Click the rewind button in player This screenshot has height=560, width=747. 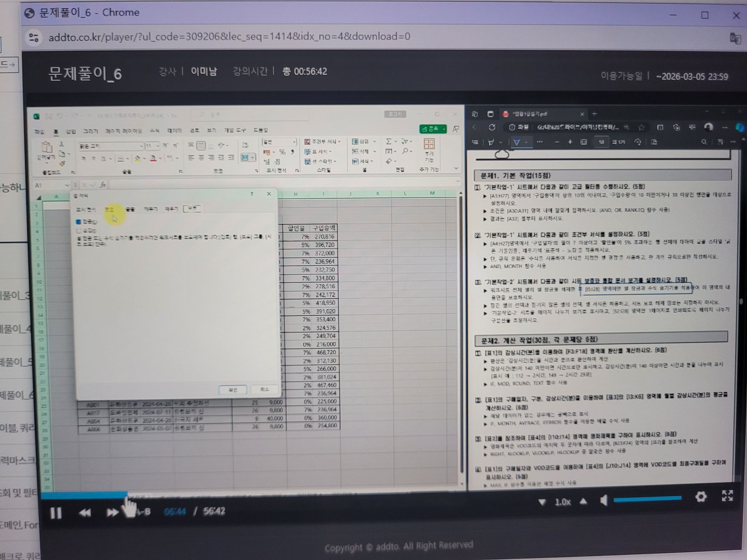click(84, 513)
